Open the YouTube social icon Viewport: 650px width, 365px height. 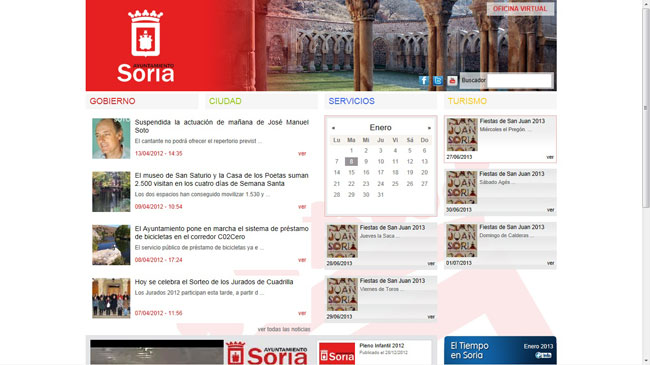coord(452,80)
